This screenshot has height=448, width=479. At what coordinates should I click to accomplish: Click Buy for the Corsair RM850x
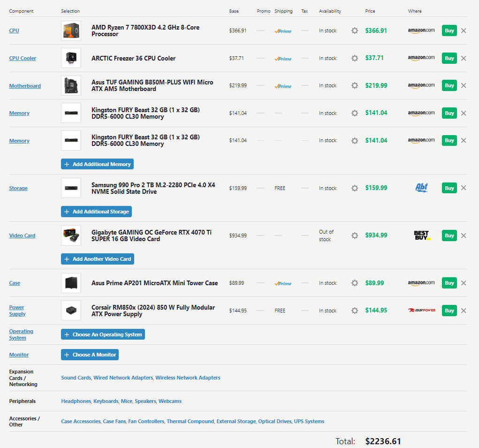click(449, 311)
